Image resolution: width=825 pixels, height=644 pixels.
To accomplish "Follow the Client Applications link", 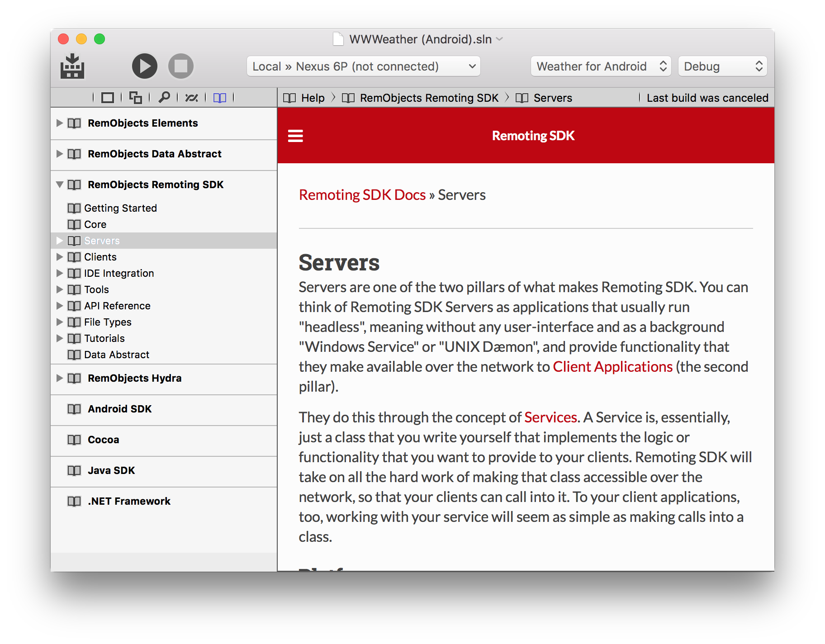I will (613, 367).
